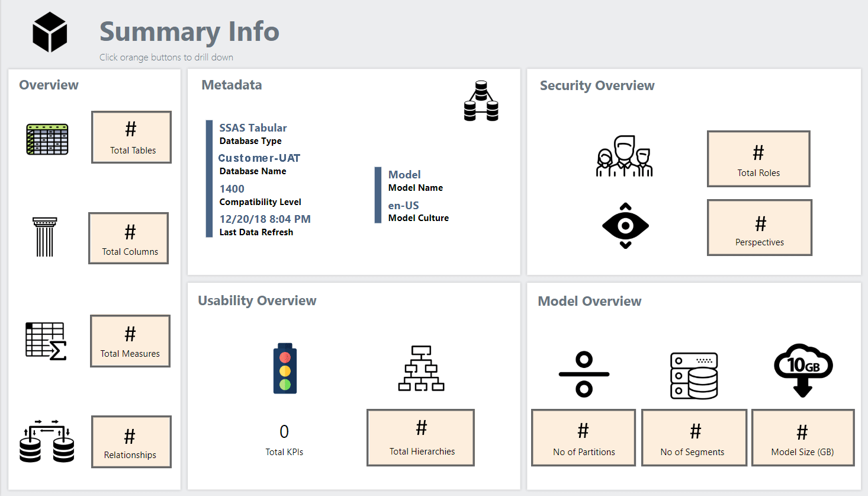Click the perspectives eye icon
Image resolution: width=868 pixels, height=496 pixels.
(x=625, y=226)
